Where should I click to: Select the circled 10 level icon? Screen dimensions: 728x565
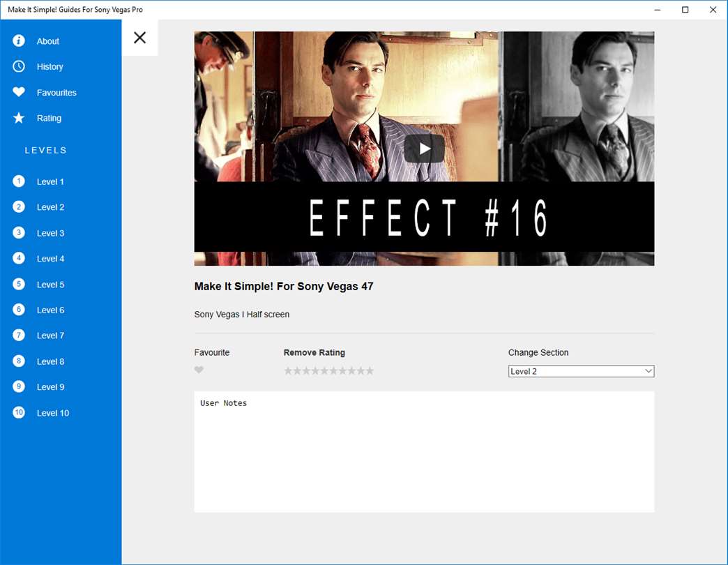click(x=19, y=413)
